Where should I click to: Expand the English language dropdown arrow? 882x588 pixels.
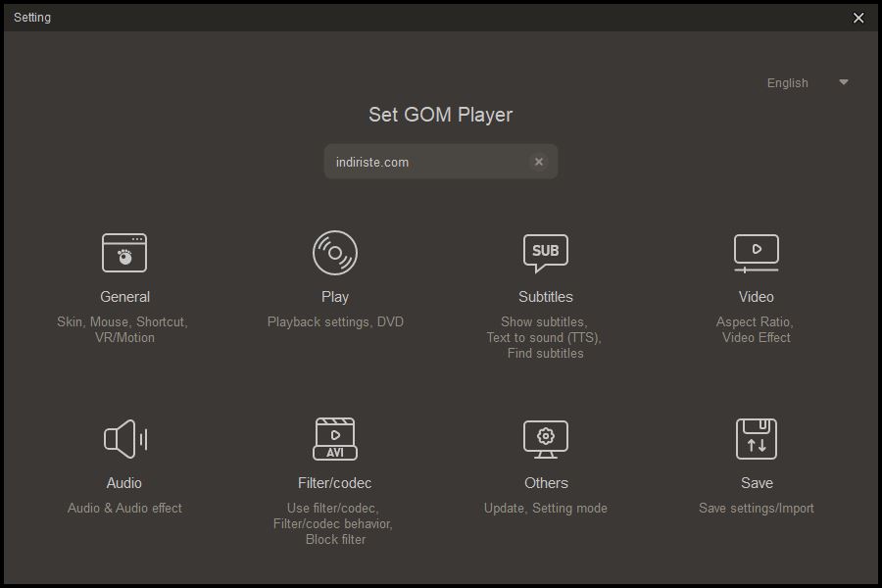pos(843,82)
